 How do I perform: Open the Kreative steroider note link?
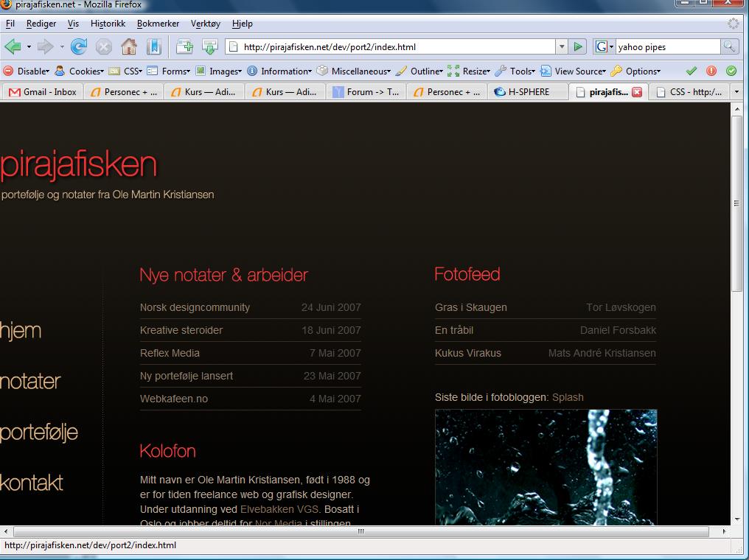coord(181,330)
